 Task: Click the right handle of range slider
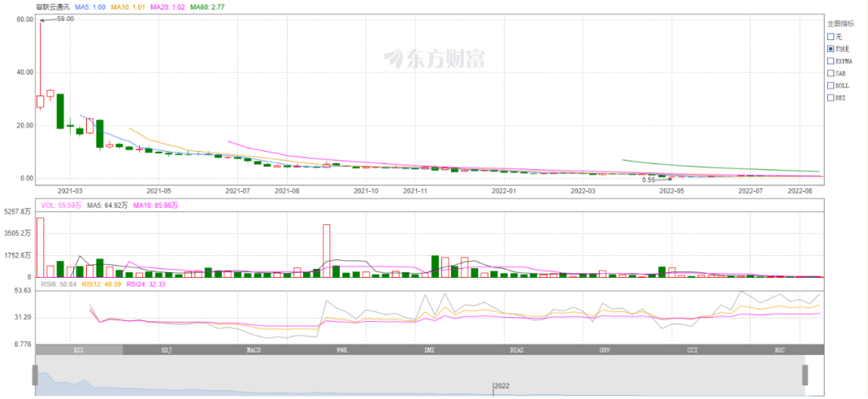pos(805,375)
